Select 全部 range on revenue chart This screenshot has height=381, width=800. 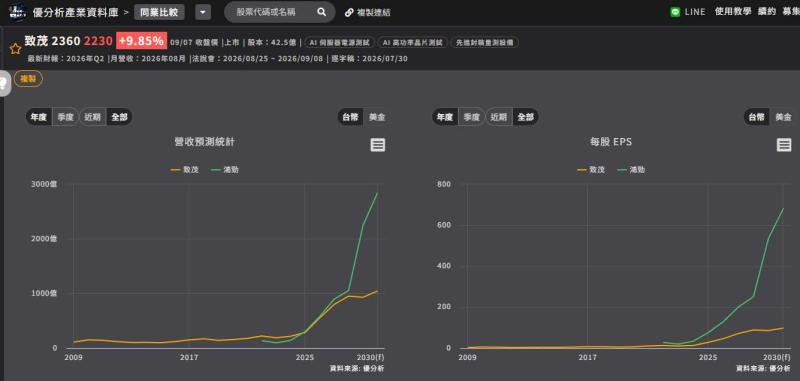tap(119, 117)
